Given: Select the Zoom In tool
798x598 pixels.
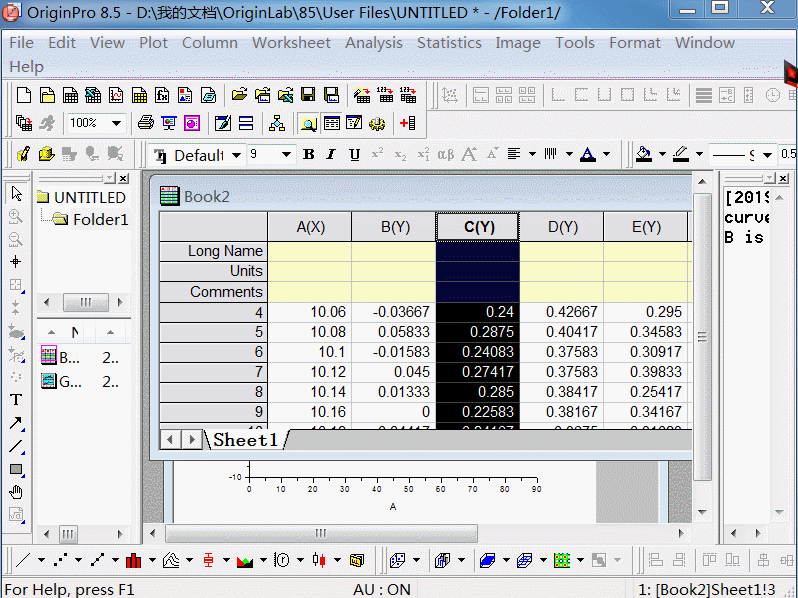Looking at the screenshot, I should 16,216.
